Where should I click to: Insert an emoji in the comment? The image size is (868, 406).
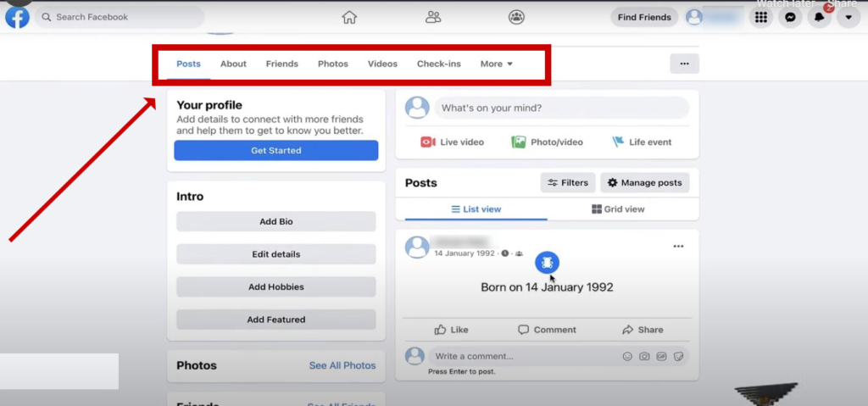(627, 356)
